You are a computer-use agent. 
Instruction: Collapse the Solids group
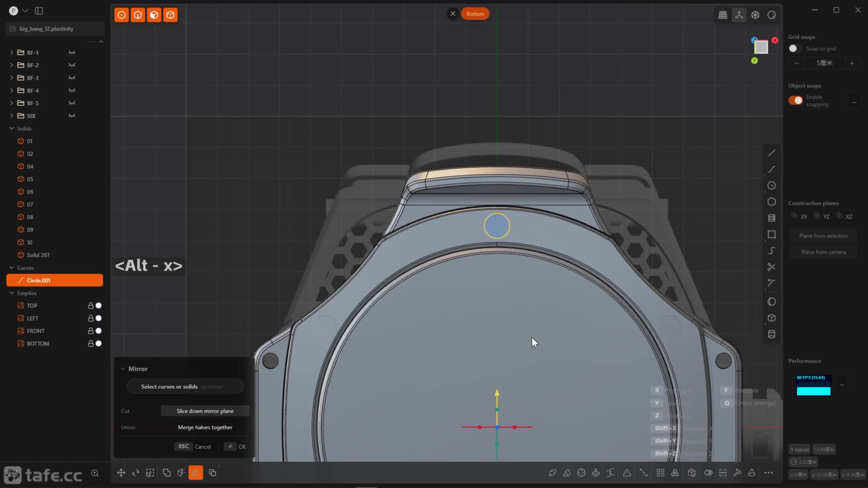point(12,128)
